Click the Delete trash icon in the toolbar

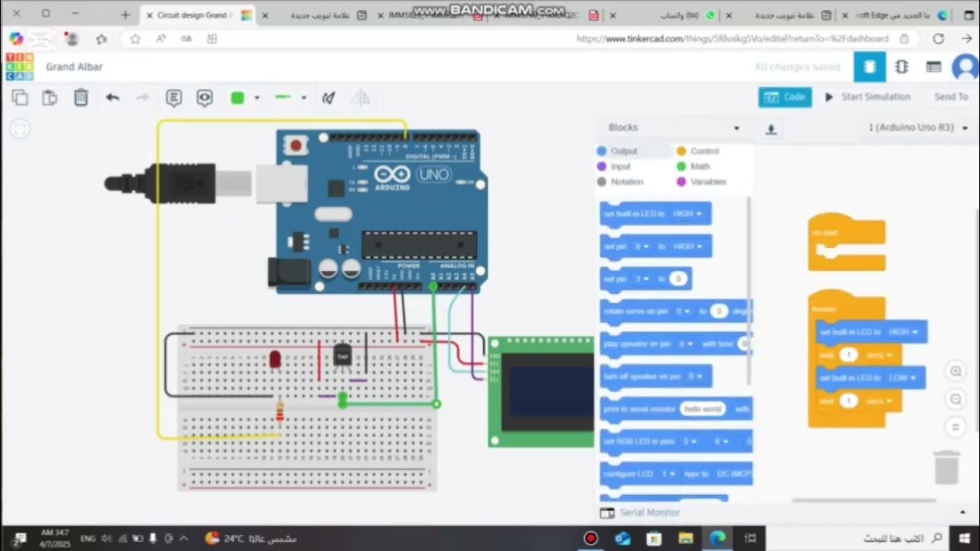(x=80, y=97)
